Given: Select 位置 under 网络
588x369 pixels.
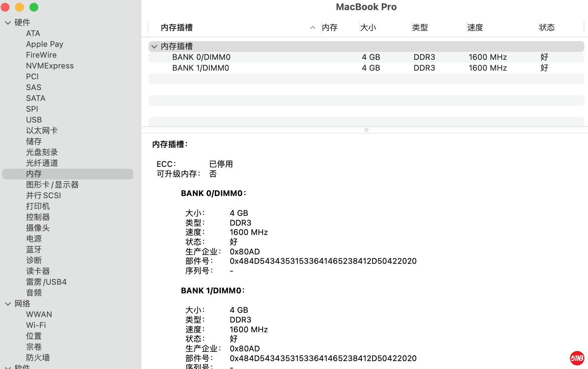Looking at the screenshot, I should tap(34, 336).
